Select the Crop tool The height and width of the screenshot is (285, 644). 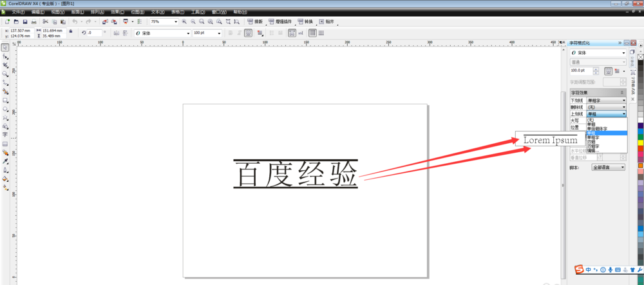(5, 65)
